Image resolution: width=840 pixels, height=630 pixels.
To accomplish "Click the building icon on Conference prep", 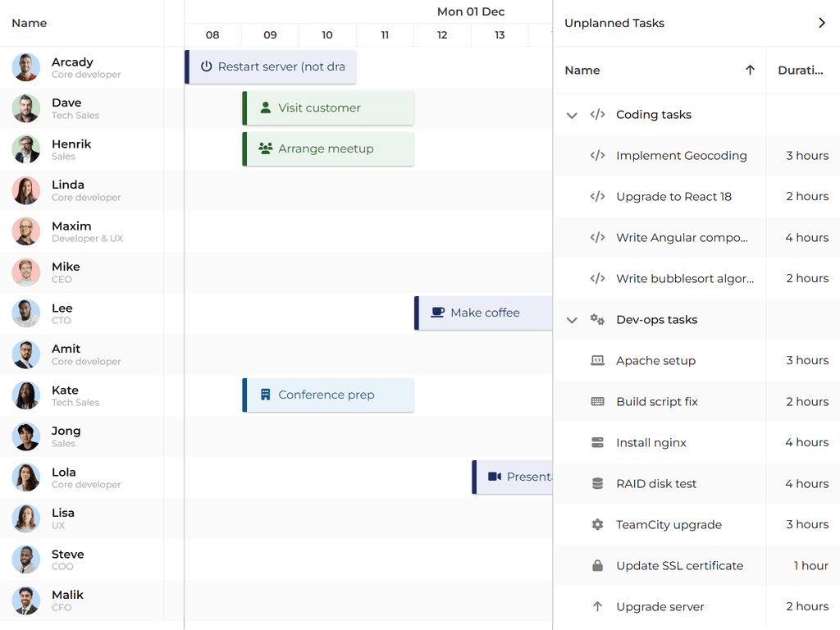I will [265, 395].
